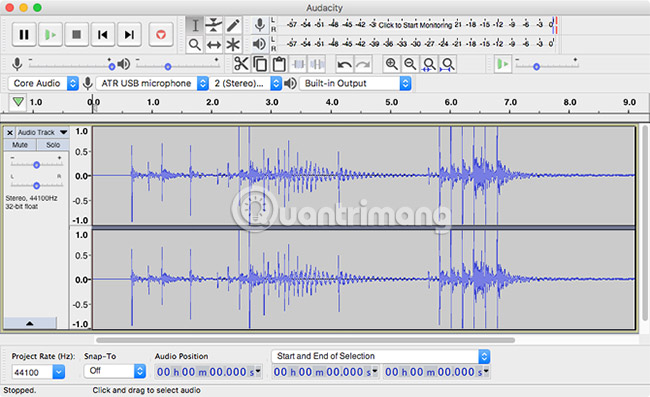The image size is (650, 397).
Task: Click the Undo arrow
Action: [344, 64]
